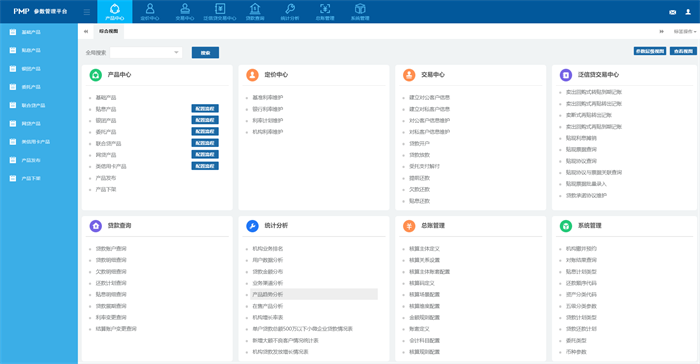This screenshot has height=364, width=700.
Task: Click the blue 搜索 button
Action: pyautogui.click(x=205, y=53)
